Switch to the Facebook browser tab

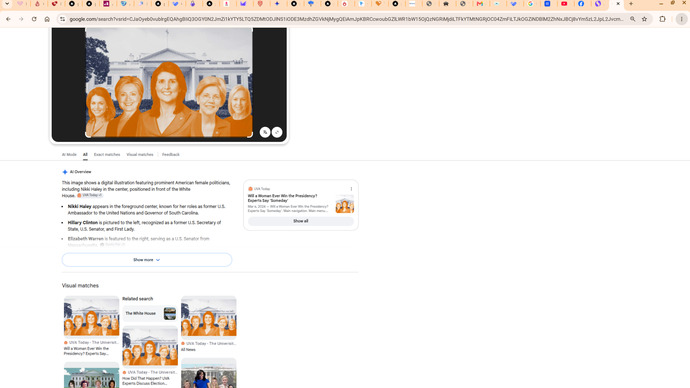(x=581, y=4)
